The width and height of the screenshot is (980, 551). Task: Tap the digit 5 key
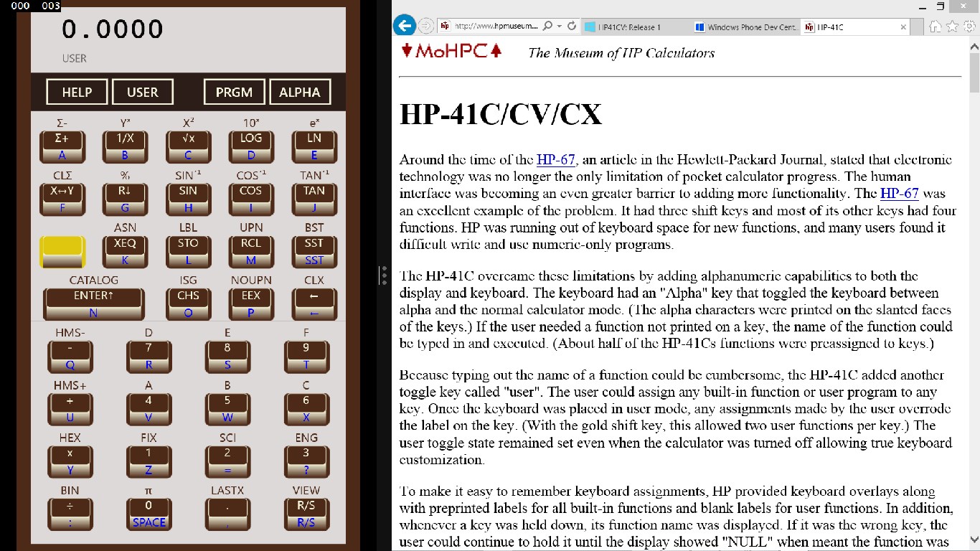227,409
